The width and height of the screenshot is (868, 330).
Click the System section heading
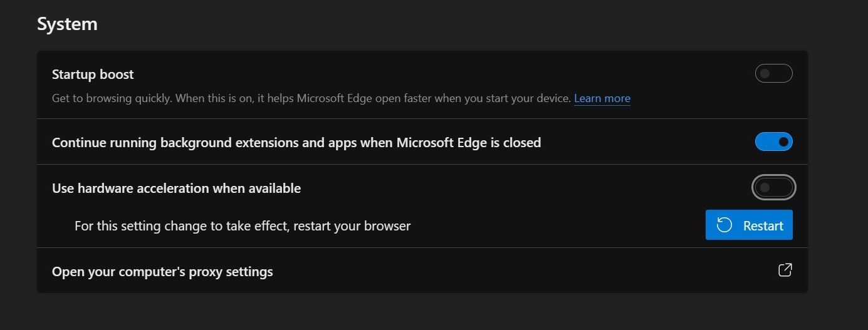tap(67, 24)
